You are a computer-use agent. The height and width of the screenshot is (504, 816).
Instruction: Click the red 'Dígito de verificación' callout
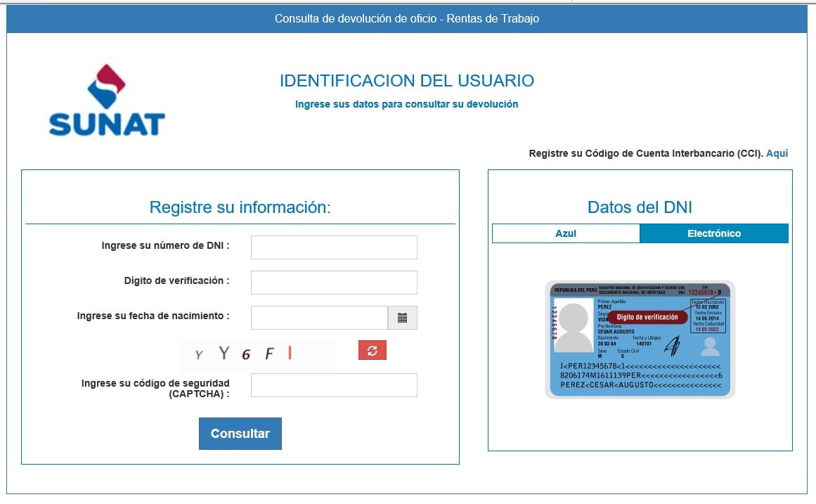(x=647, y=317)
